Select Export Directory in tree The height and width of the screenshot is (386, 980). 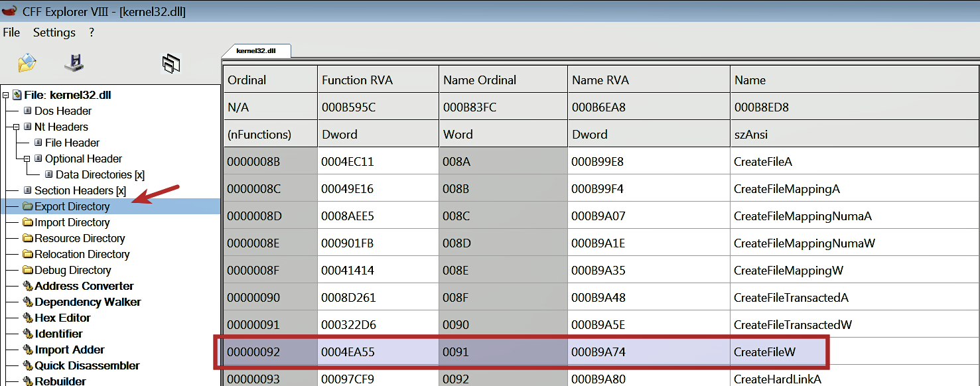tap(72, 206)
